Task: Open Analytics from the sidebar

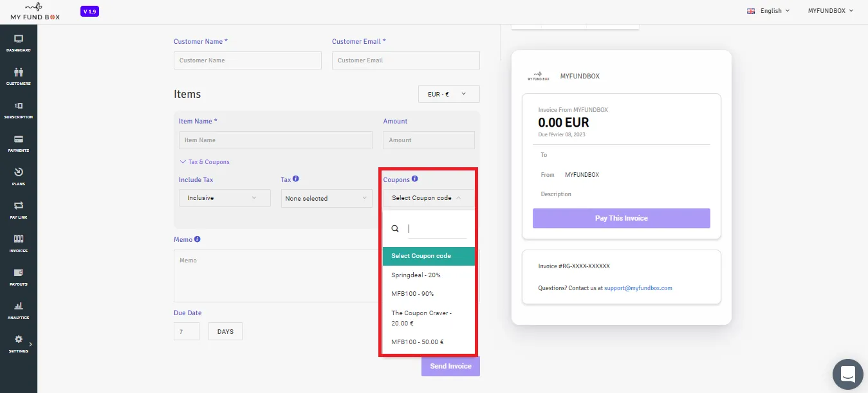Action: (19, 310)
